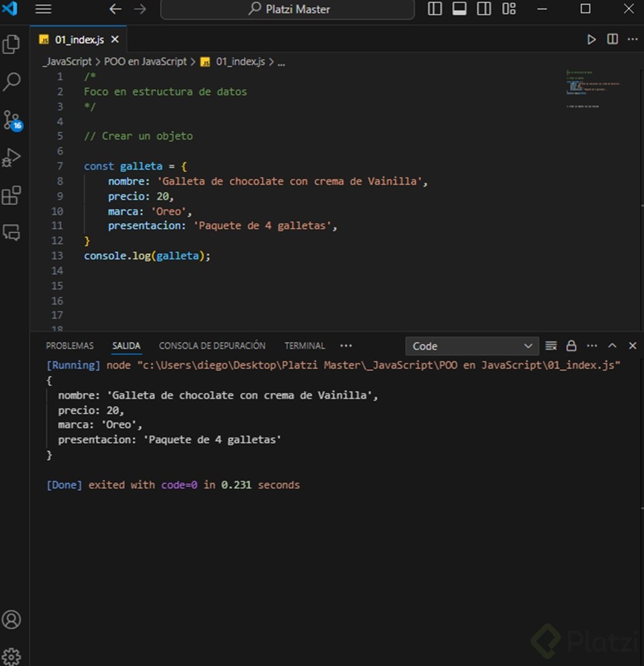
Task: Open the Code output channel dropdown
Action: coord(472,346)
